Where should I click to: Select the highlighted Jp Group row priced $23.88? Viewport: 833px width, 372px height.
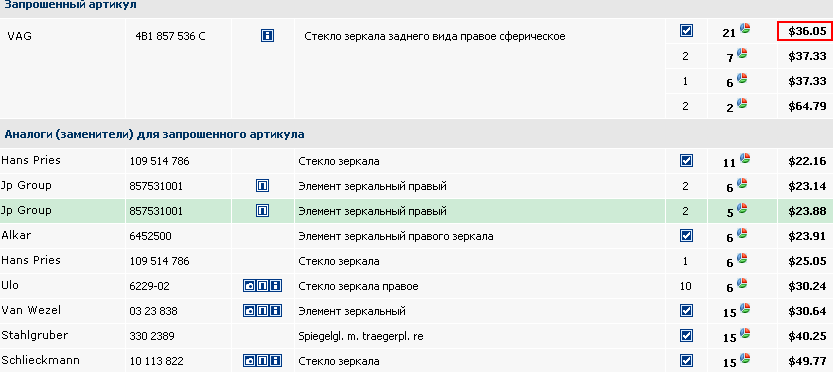coord(416,211)
